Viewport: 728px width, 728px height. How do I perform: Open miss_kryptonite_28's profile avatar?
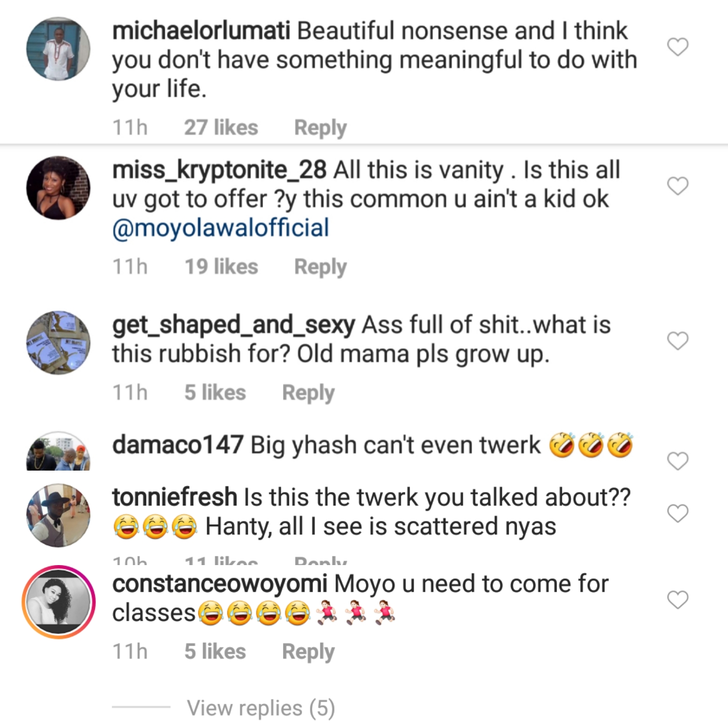click(58, 188)
